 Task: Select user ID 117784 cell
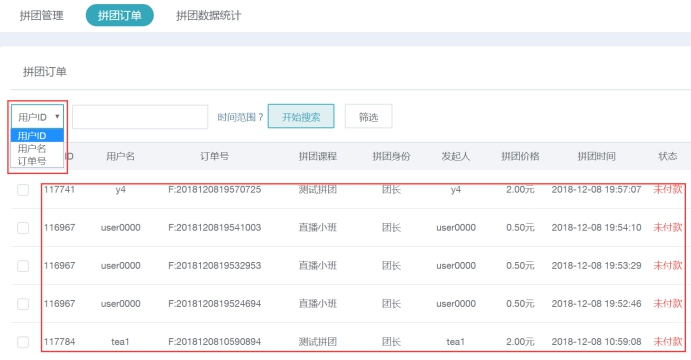(59, 341)
